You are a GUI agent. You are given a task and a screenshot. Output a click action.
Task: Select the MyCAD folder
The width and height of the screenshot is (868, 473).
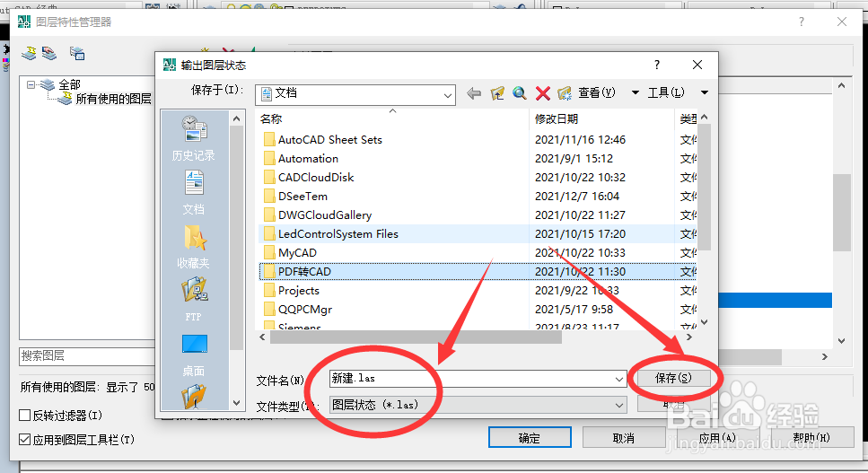[x=290, y=252]
